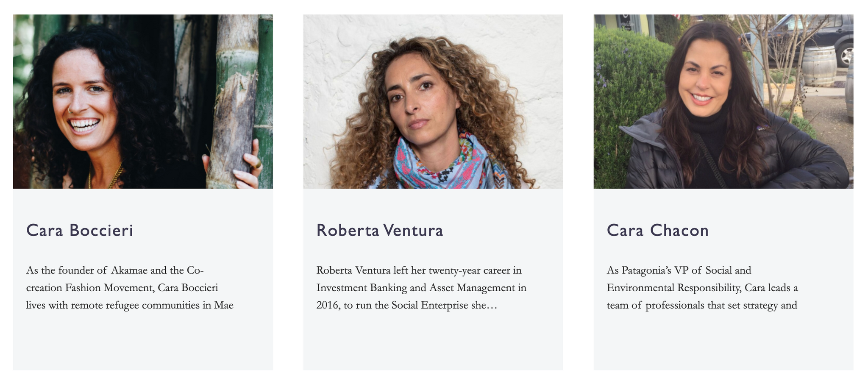Click blank space under Roberta Ventura's bio
The image size is (868, 384).
433,343
